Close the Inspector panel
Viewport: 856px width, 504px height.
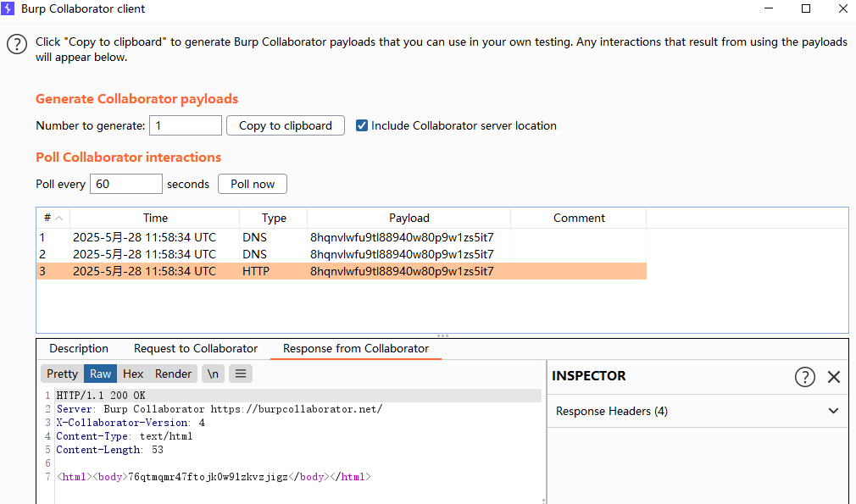pos(834,376)
